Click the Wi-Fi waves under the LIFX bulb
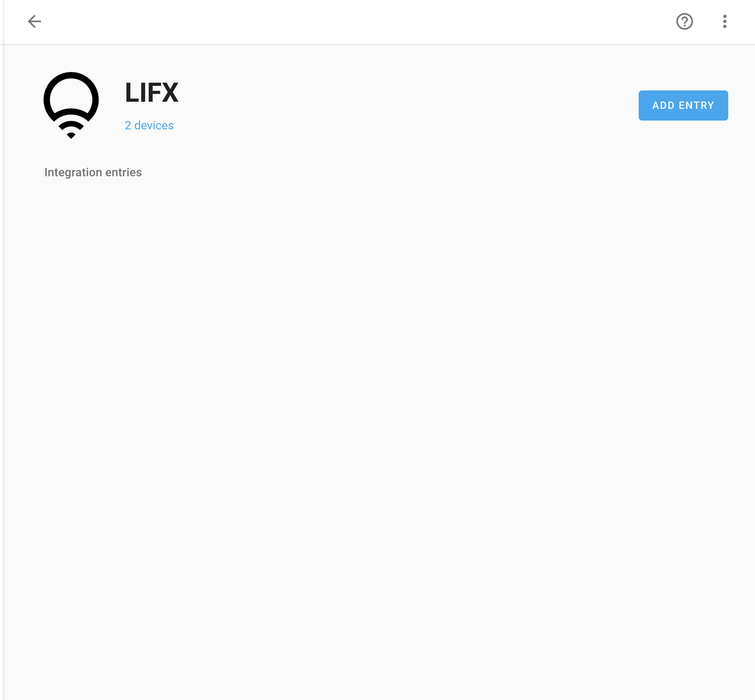755x700 pixels. tap(71, 129)
